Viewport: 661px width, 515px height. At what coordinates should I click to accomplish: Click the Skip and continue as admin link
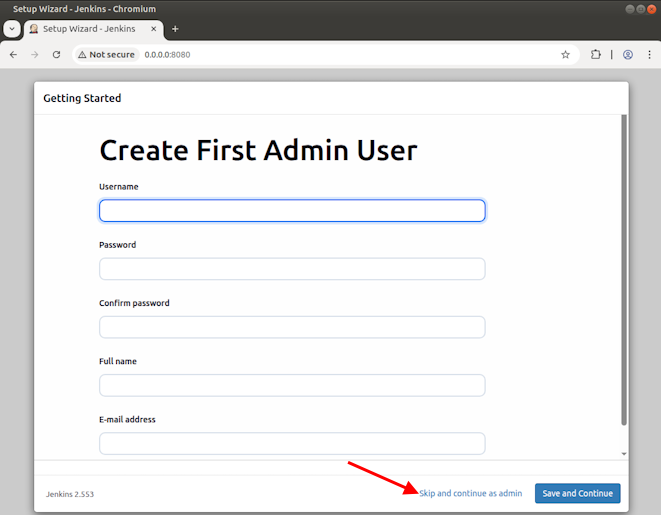470,494
